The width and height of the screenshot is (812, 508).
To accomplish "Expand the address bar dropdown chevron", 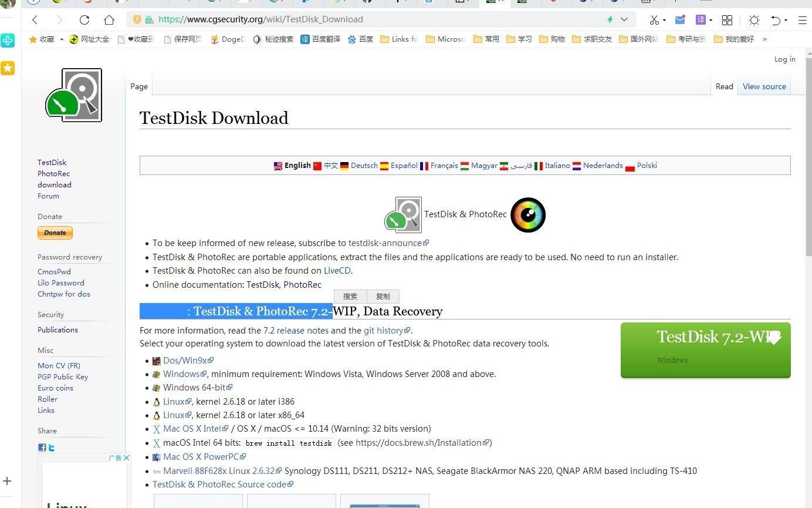I will [624, 19].
